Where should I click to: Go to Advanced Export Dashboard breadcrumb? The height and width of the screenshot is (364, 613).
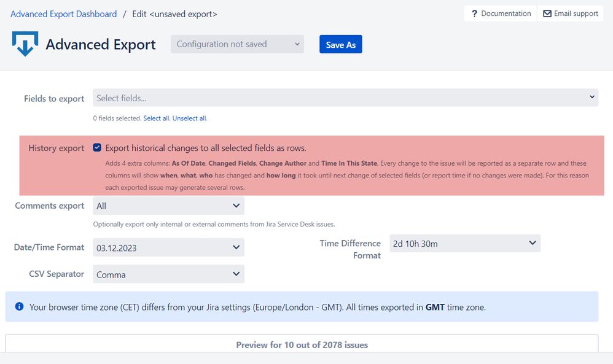[x=64, y=14]
